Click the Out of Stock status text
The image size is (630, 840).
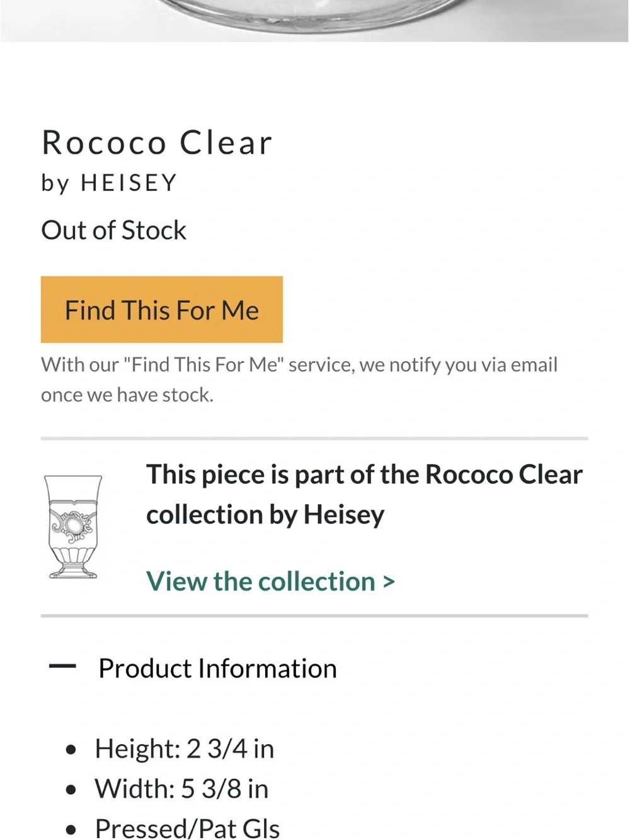[x=113, y=230]
